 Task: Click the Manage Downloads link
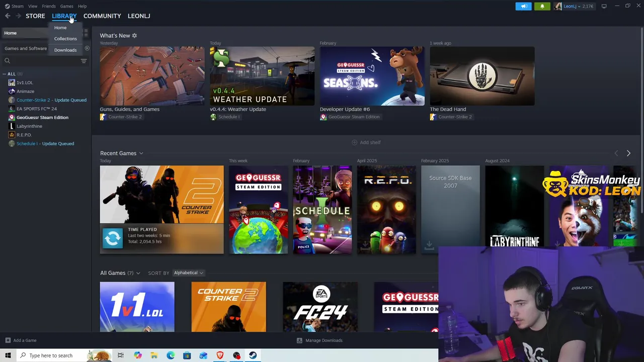pyautogui.click(x=324, y=340)
